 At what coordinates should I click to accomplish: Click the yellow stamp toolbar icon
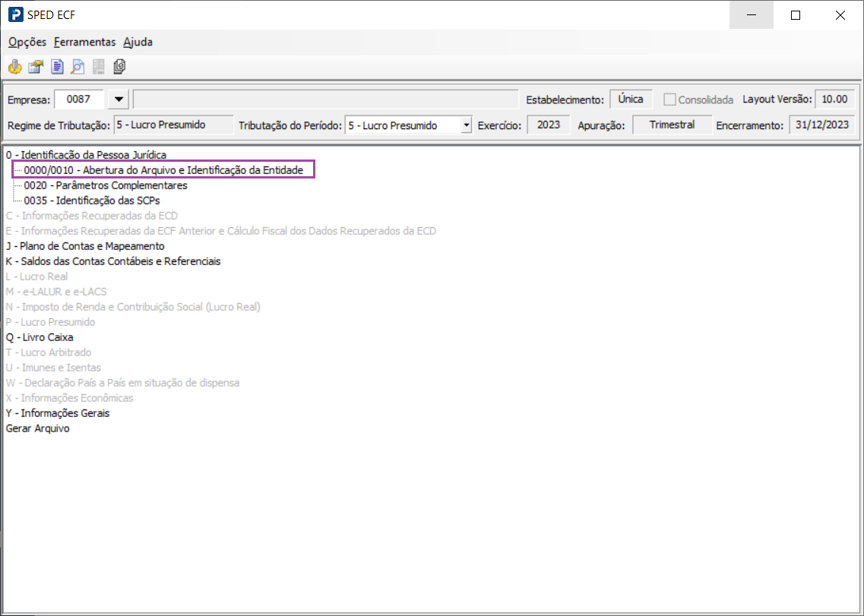click(15, 67)
